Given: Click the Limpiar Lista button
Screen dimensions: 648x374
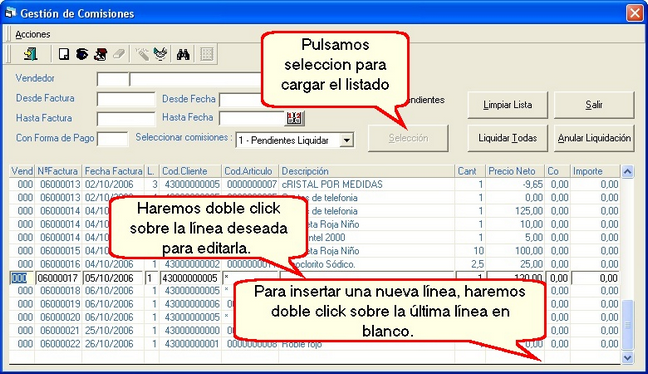Looking at the screenshot, I should tap(507, 105).
